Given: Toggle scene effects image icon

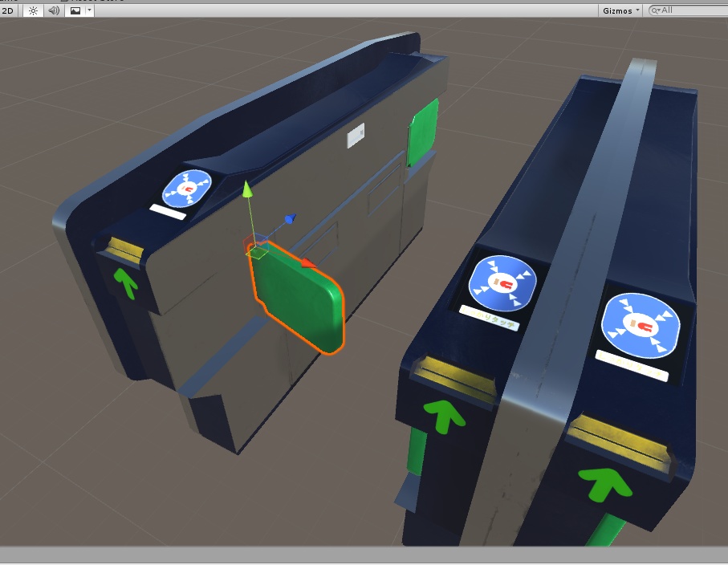Looking at the screenshot, I should (75, 10).
